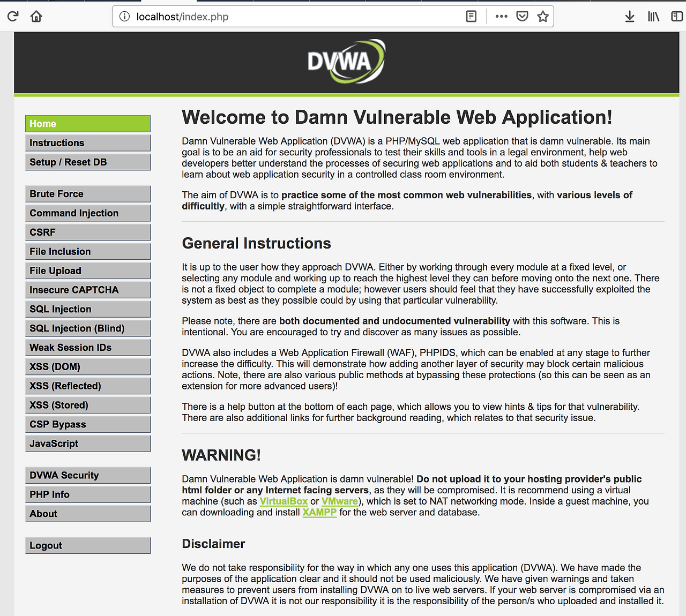Open the library bookshelf icon
The width and height of the screenshot is (686, 616).
[x=653, y=17]
